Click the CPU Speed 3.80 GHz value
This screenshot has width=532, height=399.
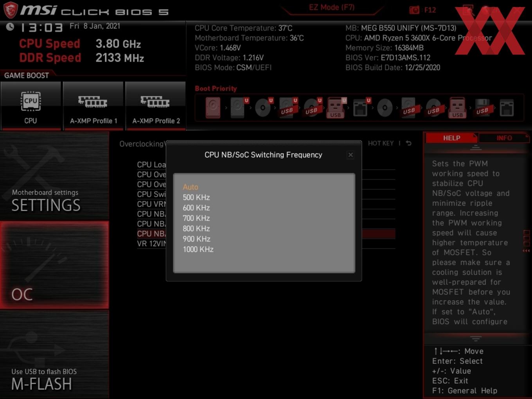point(118,43)
